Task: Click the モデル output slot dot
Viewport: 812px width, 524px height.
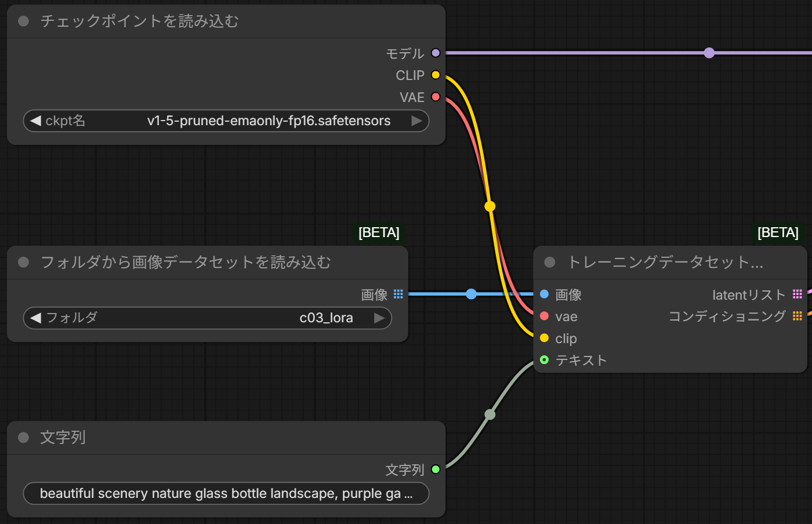Action: [x=436, y=53]
